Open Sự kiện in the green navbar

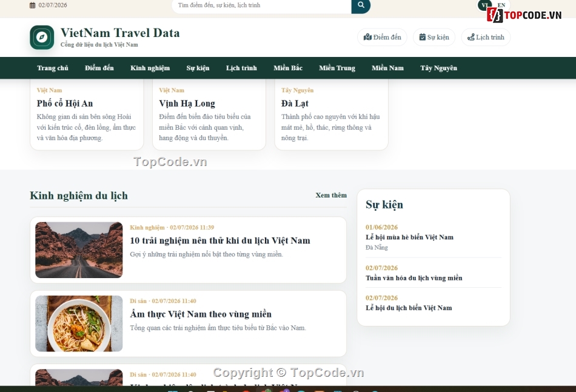point(198,68)
